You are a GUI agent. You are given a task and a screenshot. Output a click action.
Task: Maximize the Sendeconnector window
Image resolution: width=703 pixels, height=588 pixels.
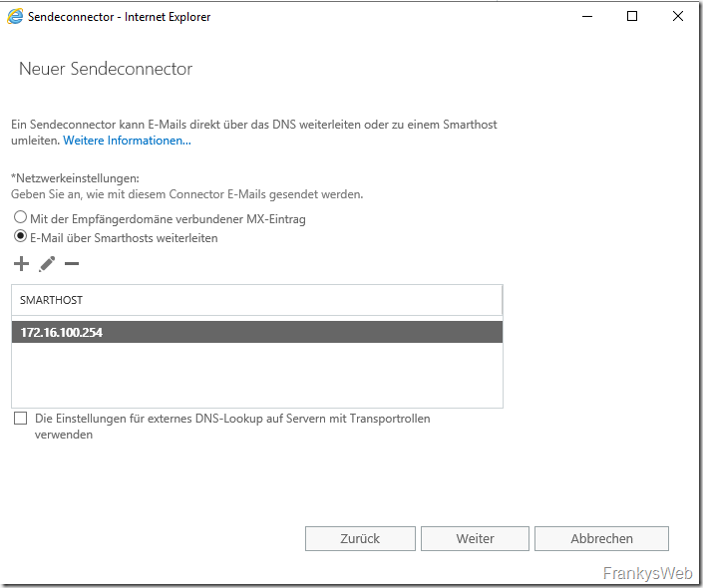631,17
